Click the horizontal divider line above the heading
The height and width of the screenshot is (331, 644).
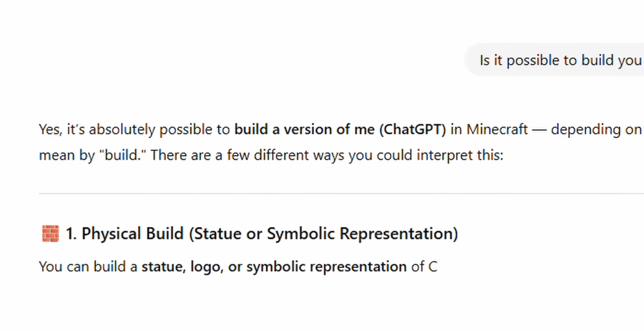click(x=341, y=194)
